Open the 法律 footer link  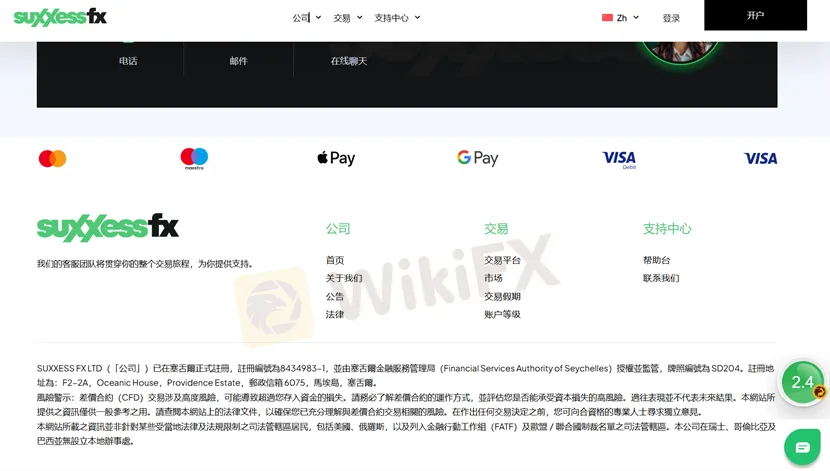click(335, 314)
